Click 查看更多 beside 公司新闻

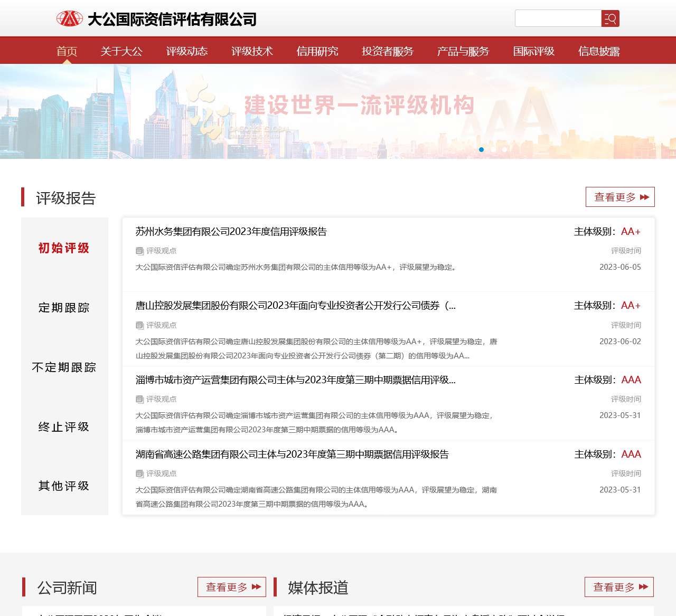(x=231, y=587)
